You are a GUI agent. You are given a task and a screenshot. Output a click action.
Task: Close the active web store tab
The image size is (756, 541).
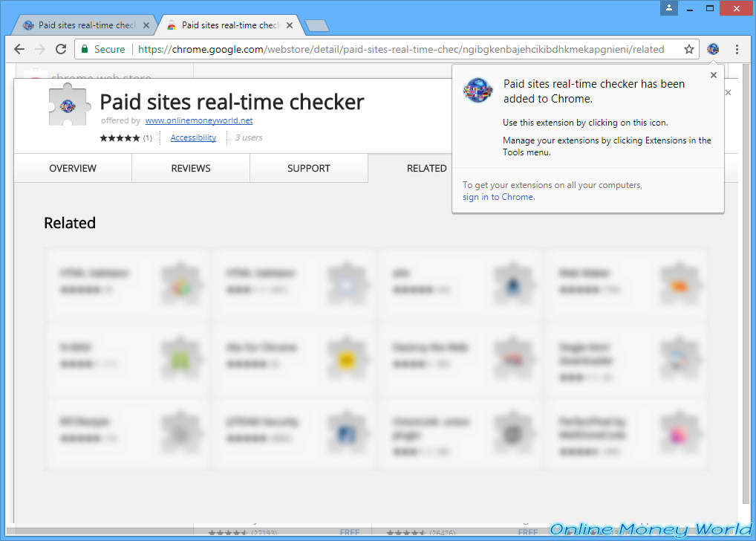tap(290, 25)
